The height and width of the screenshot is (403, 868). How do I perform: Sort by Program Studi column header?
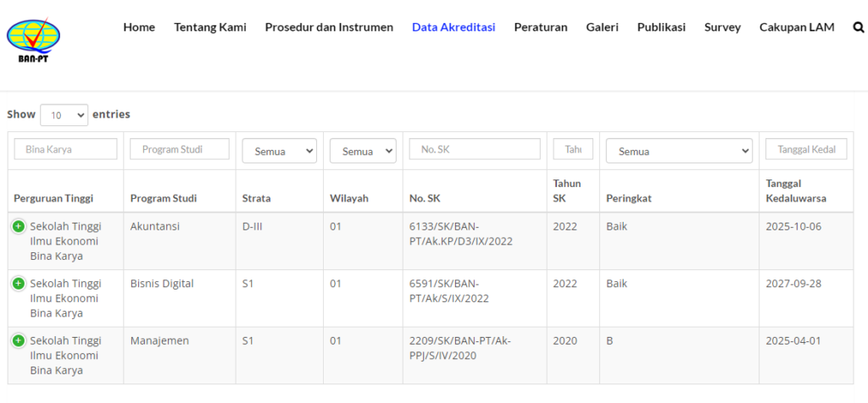(x=164, y=198)
